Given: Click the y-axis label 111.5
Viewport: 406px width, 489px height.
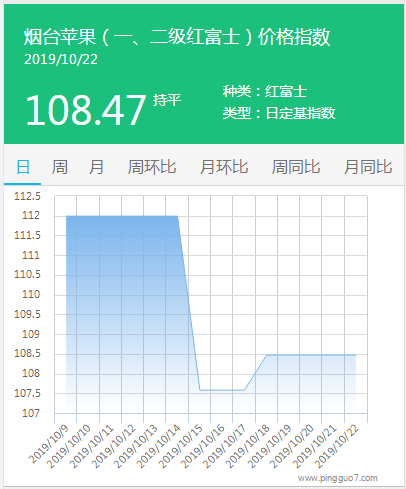Looking at the screenshot, I should (27, 235).
